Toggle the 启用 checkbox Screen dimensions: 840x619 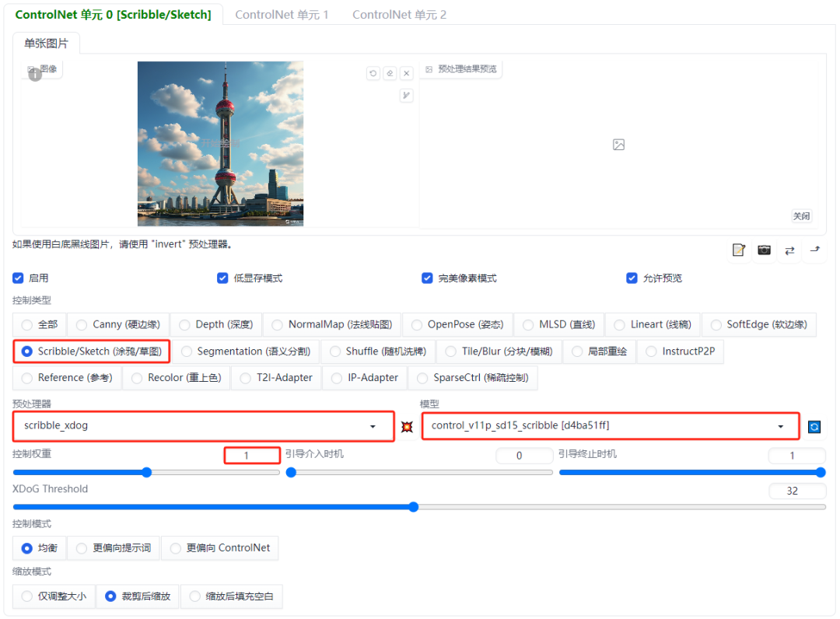pyautogui.click(x=18, y=278)
